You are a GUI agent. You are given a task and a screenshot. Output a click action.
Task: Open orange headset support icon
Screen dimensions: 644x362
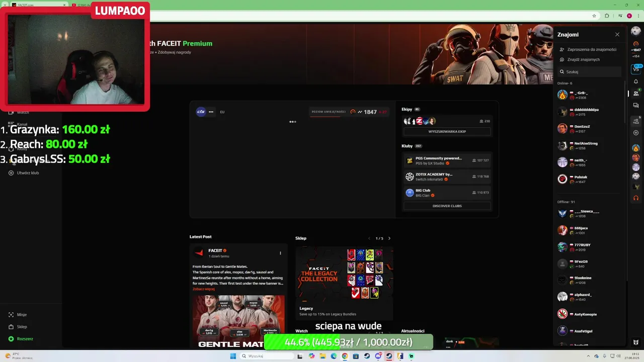coord(636,198)
